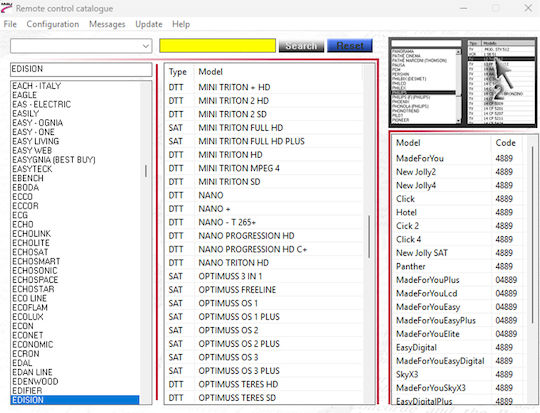Click the Code column header
The width and height of the screenshot is (540, 413).
click(506, 143)
